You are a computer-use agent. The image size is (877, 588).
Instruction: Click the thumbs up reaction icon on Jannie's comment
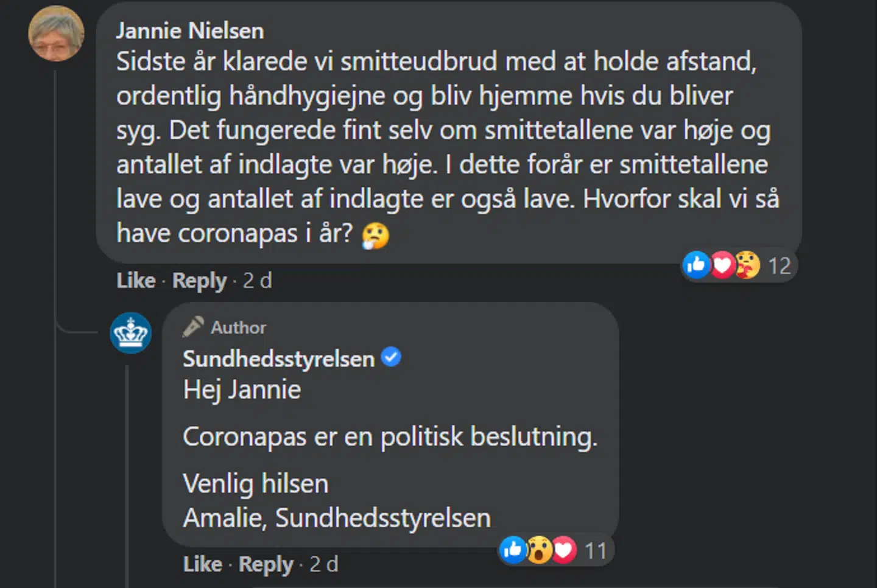point(696,265)
